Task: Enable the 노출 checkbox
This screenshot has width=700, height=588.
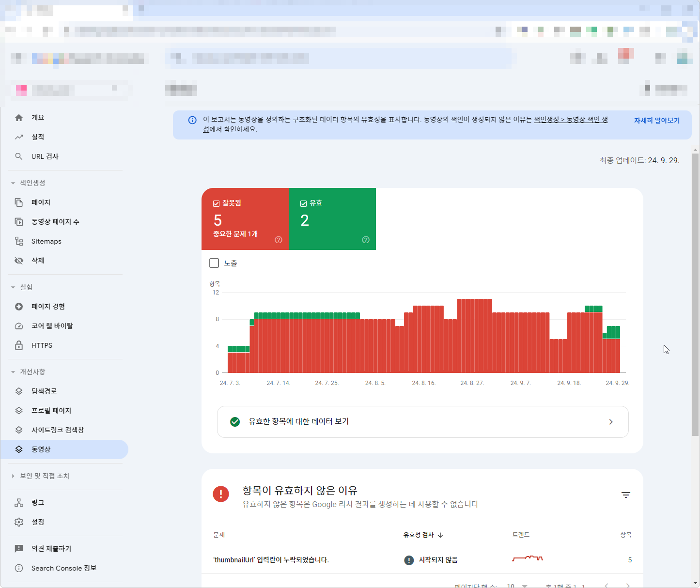Action: coord(214,263)
